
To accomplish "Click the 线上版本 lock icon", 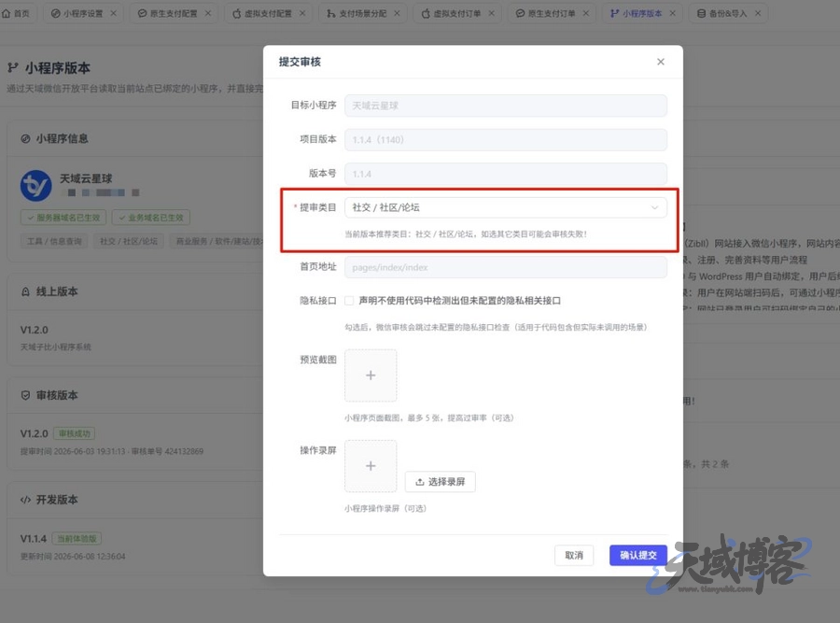I will click(25, 291).
